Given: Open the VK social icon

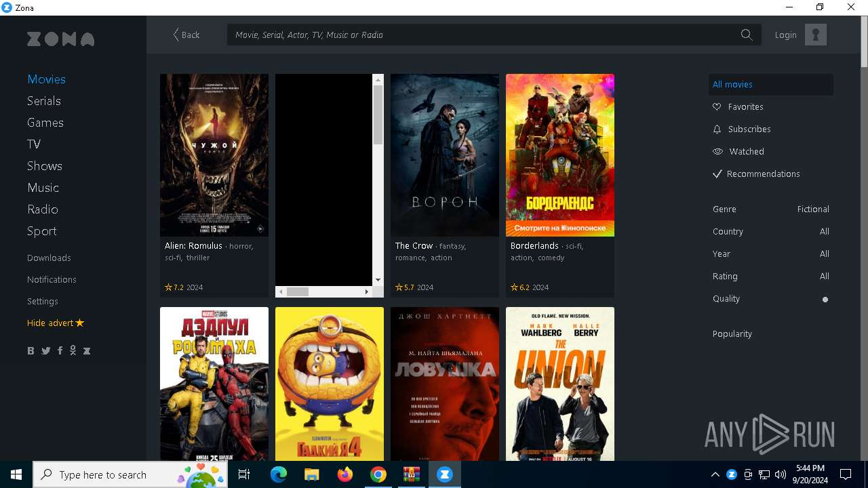Looking at the screenshot, I should [x=31, y=350].
